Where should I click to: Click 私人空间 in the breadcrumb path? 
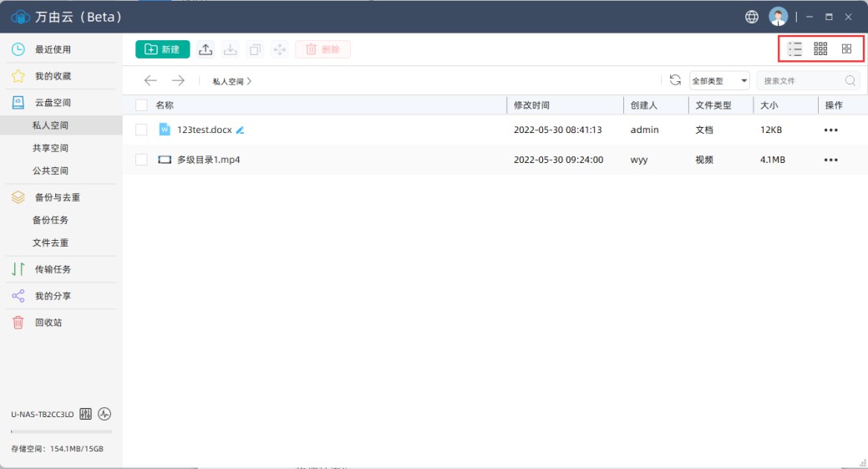228,81
